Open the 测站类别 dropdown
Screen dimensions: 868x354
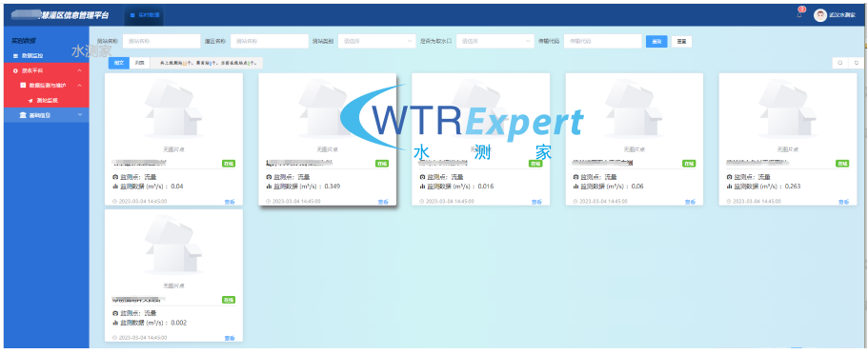(377, 41)
